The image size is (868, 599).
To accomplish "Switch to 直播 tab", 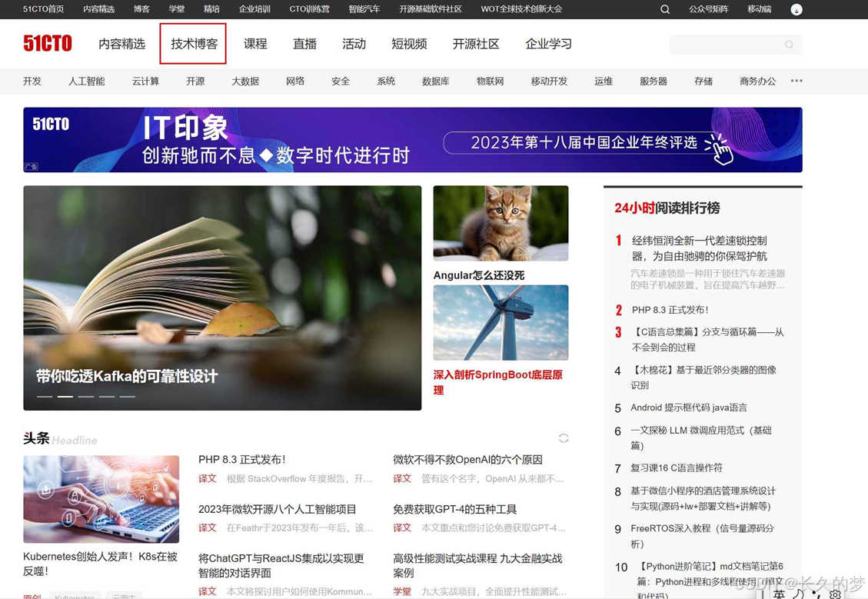I will tap(304, 44).
